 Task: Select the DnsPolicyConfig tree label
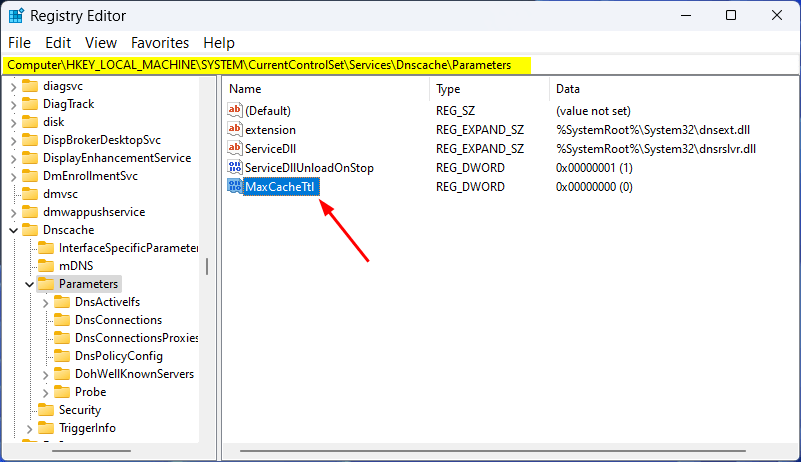click(119, 356)
